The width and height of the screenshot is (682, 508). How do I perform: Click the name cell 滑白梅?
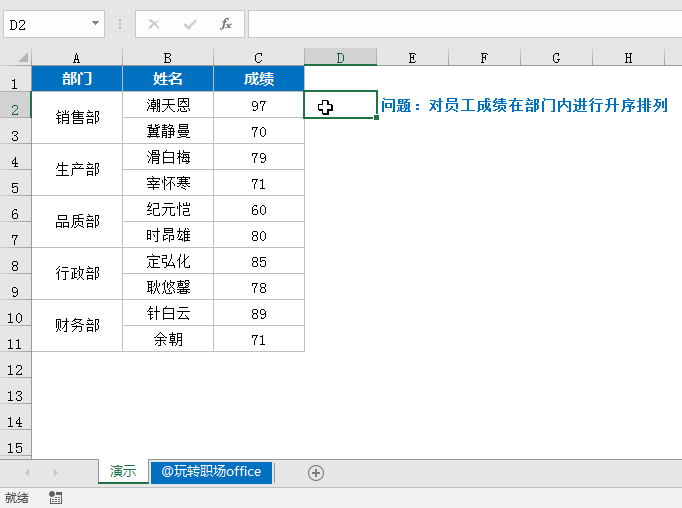point(168,157)
